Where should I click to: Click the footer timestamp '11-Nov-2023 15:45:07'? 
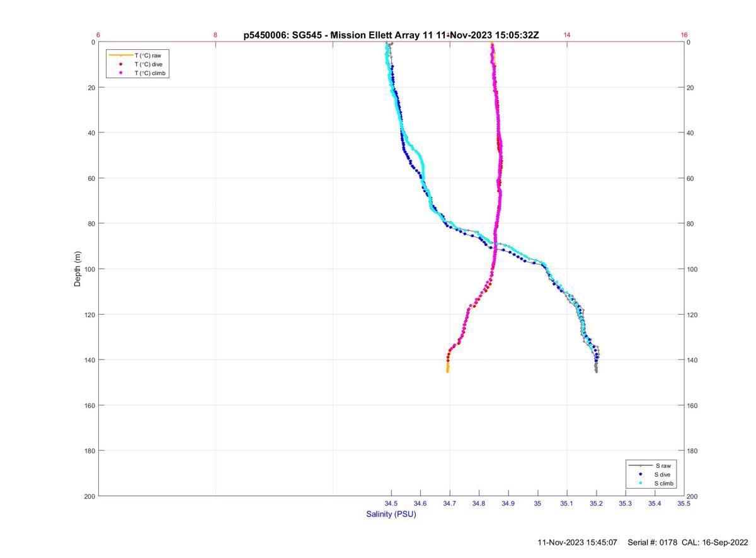[x=578, y=542]
